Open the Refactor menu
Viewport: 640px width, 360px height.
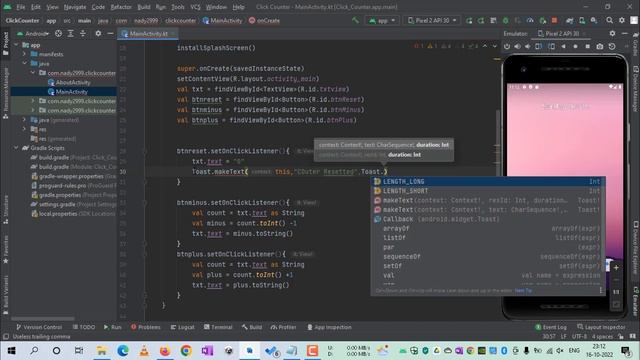121,7
